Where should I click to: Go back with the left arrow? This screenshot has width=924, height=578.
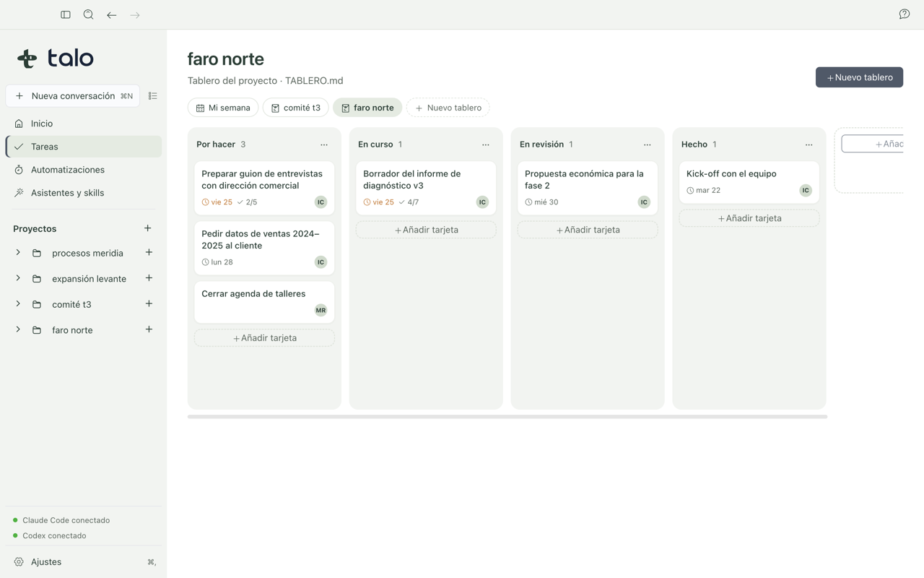(112, 14)
